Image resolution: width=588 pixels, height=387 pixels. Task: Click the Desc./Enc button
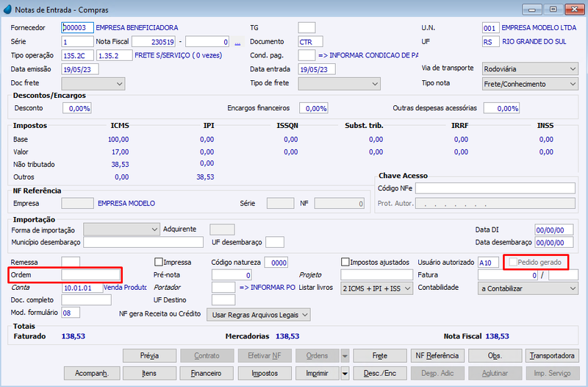[379, 373]
